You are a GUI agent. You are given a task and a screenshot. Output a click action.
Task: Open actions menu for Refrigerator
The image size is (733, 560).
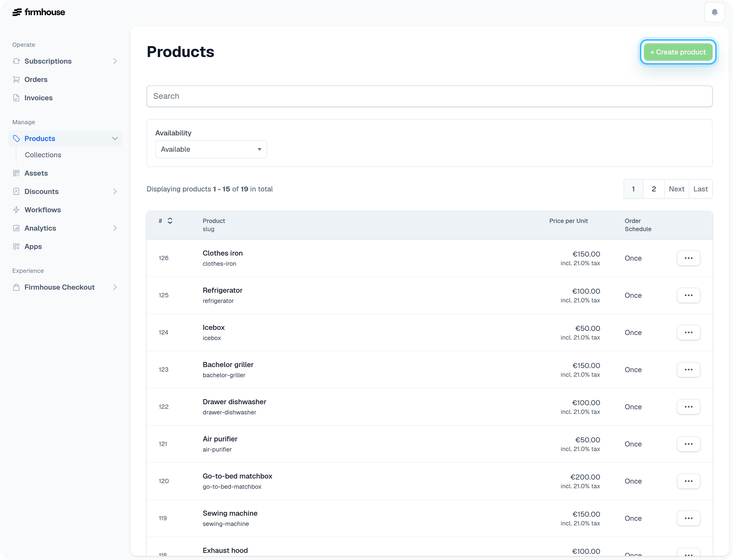(688, 295)
